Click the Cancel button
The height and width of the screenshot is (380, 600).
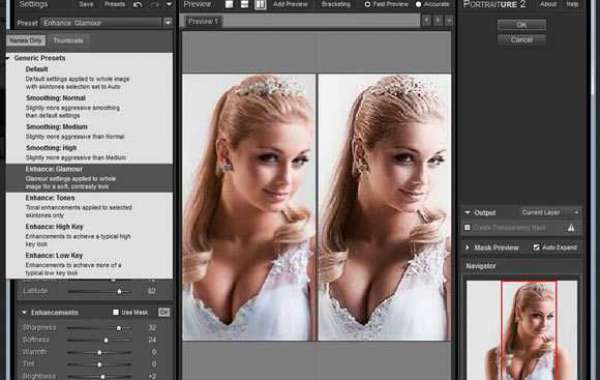pyautogui.click(x=522, y=40)
